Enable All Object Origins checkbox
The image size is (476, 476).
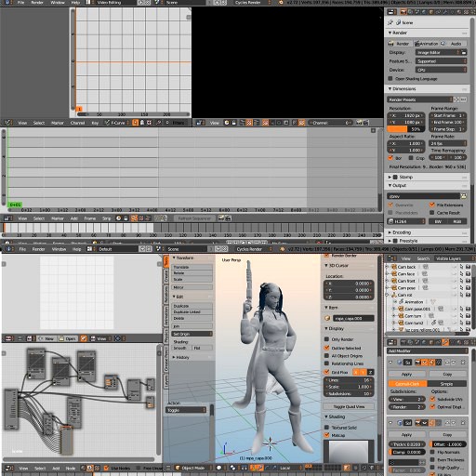tap(326, 355)
